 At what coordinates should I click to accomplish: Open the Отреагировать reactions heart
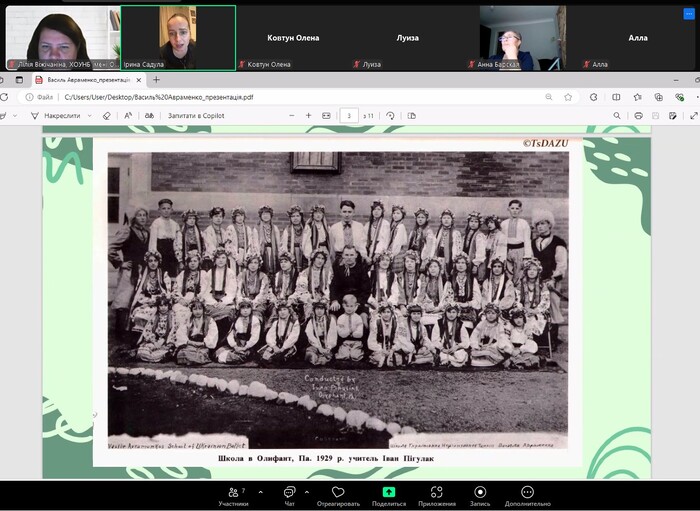pyautogui.click(x=338, y=496)
